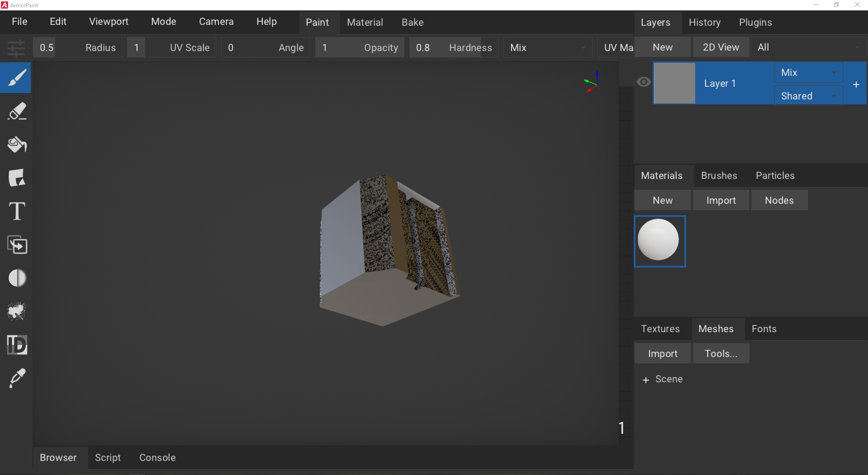The image size is (868, 475).
Task: Switch to the Material tab
Action: click(x=365, y=22)
